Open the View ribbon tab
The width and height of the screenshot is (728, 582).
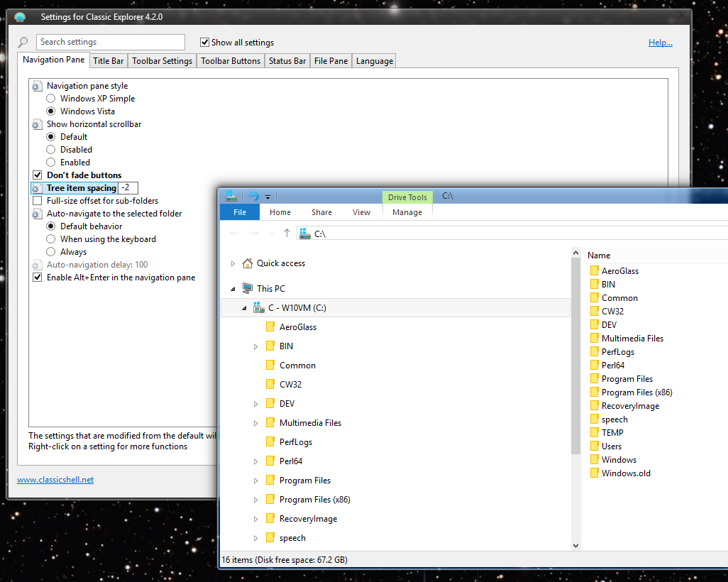[x=361, y=212]
